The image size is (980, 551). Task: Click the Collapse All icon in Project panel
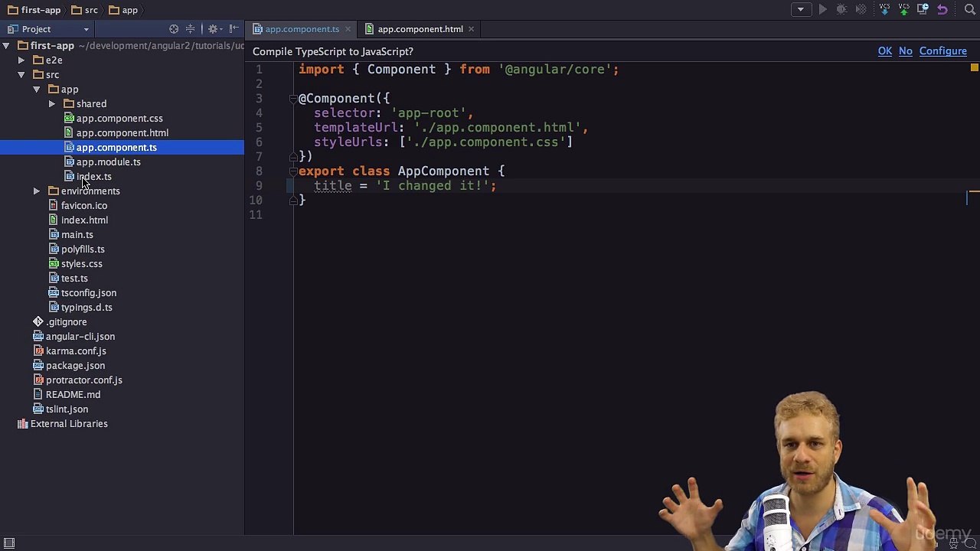190,29
